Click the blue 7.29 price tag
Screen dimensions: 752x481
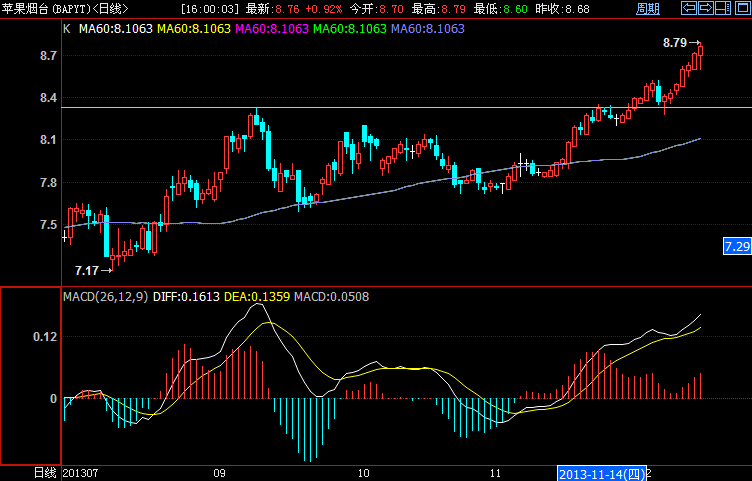[737, 246]
